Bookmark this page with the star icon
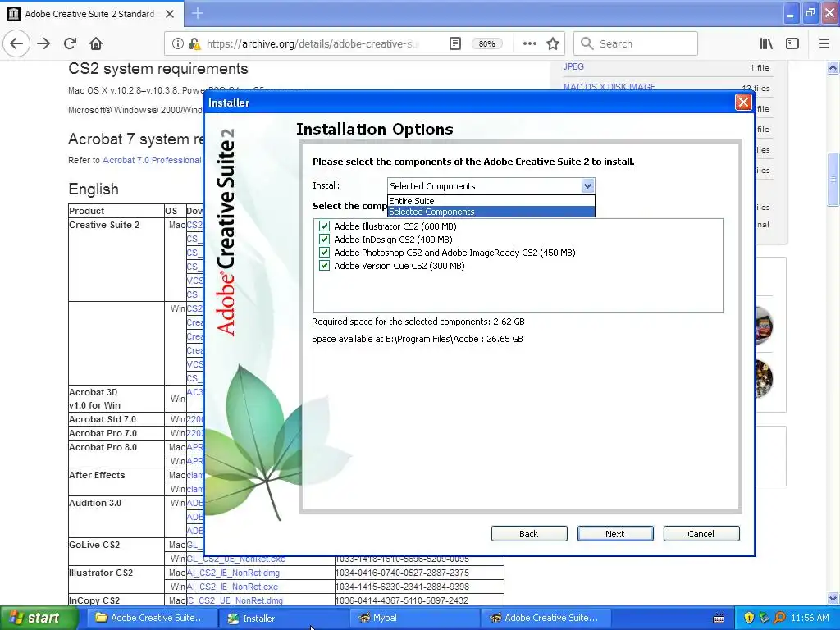The width and height of the screenshot is (840, 630). (x=553, y=44)
